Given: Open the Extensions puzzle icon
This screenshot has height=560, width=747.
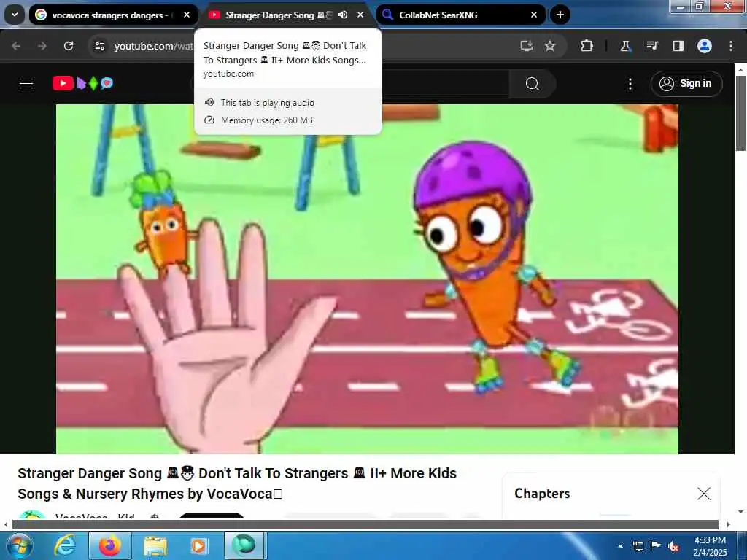Looking at the screenshot, I should 587,46.
